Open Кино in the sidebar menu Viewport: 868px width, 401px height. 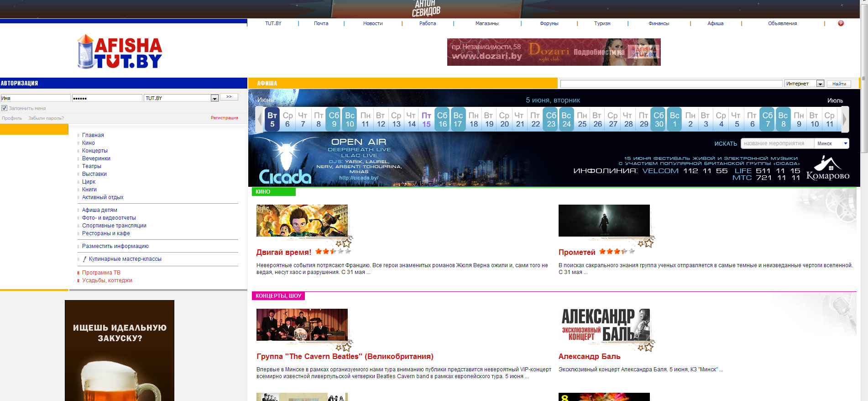[89, 143]
